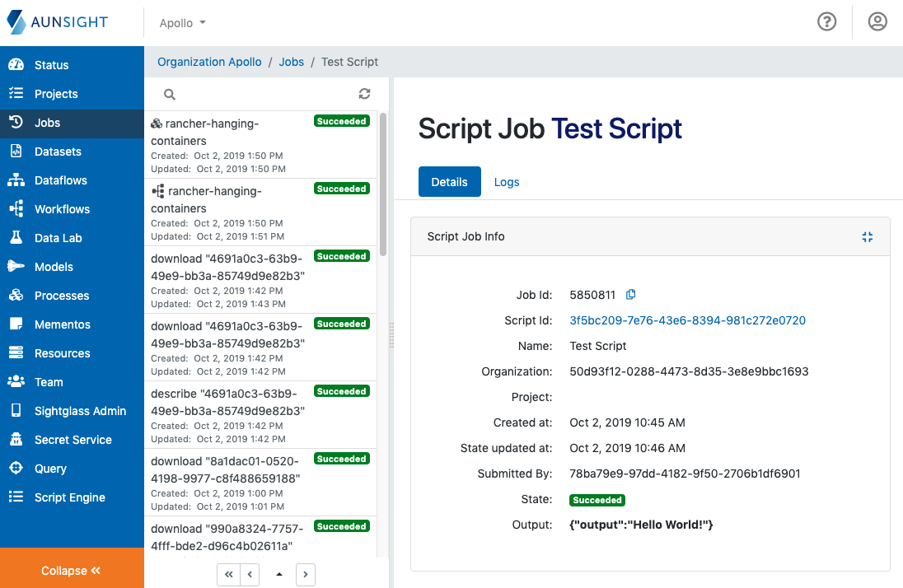903x588 pixels.
Task: Launch the Data Lab section
Action: (56, 238)
